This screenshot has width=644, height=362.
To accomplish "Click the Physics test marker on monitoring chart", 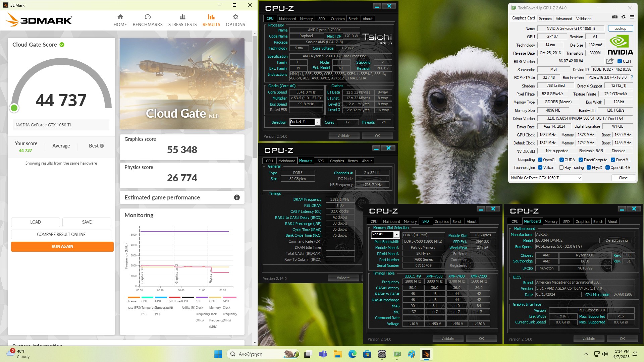I will point(210,276).
